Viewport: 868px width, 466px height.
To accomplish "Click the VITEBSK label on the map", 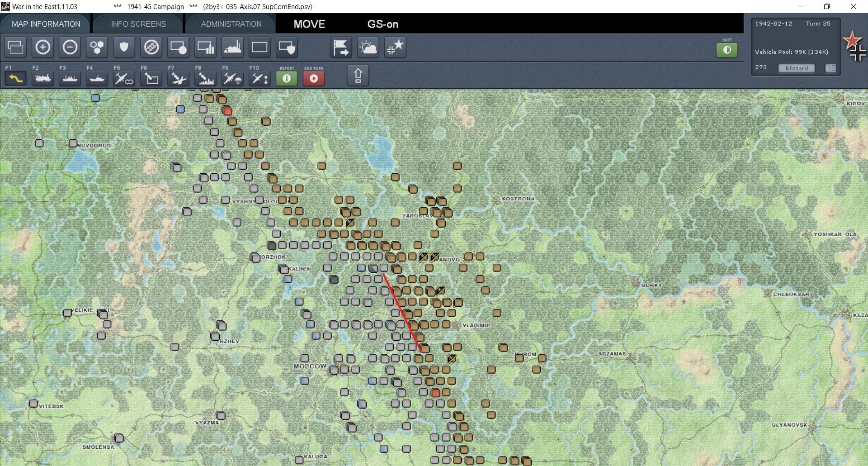I will click(51, 406).
